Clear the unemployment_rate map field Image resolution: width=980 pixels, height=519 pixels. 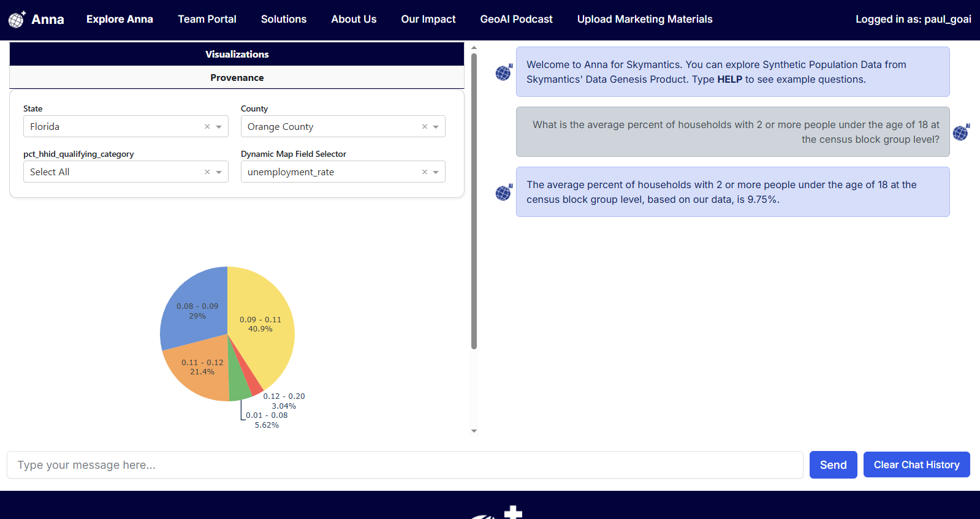point(425,172)
